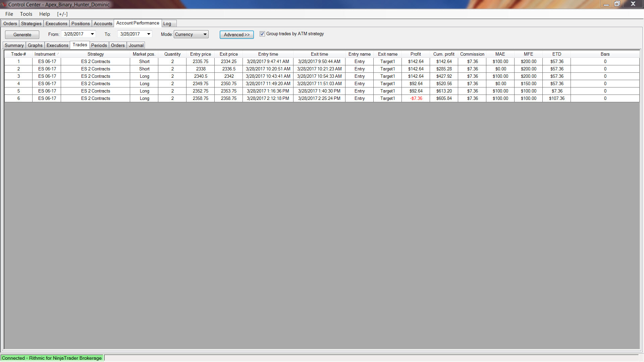Open the To date dropdown arrow
Image resolution: width=644 pixels, height=362 pixels.
point(149,34)
